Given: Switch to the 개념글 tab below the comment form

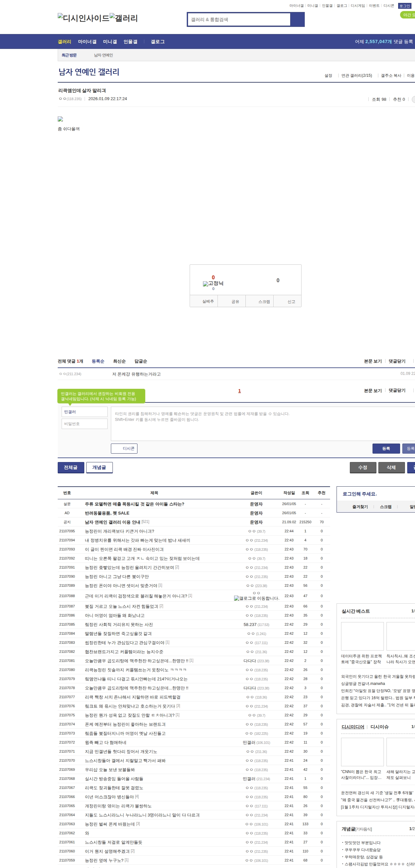Looking at the screenshot, I should [x=100, y=467].
